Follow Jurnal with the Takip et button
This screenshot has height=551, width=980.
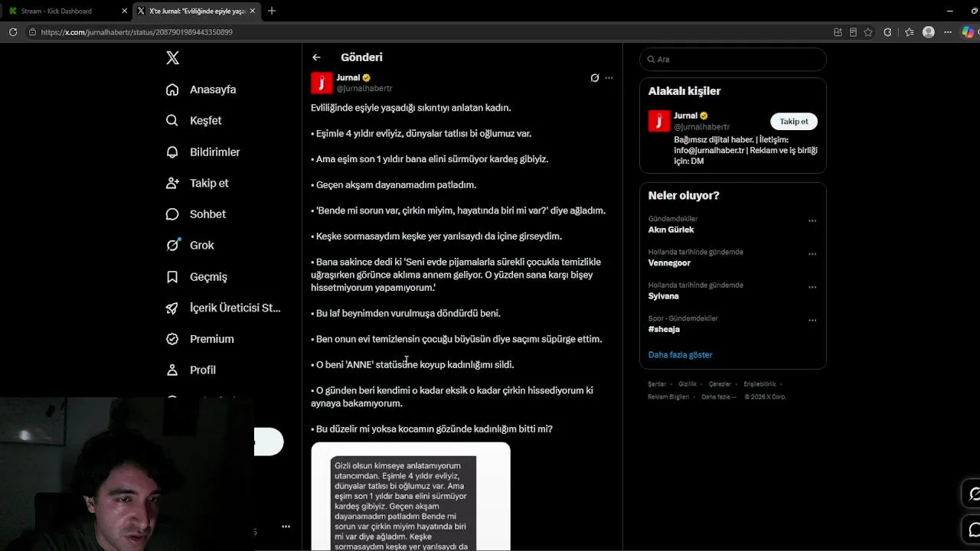(794, 122)
